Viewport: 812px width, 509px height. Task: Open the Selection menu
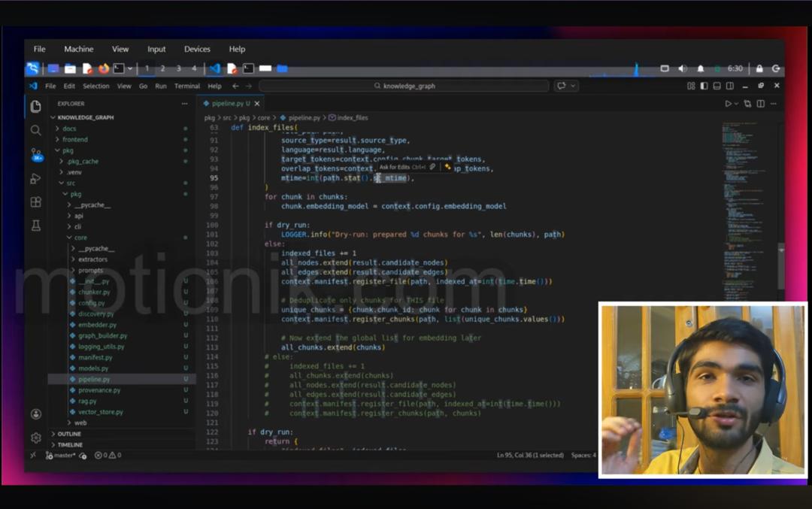click(95, 86)
